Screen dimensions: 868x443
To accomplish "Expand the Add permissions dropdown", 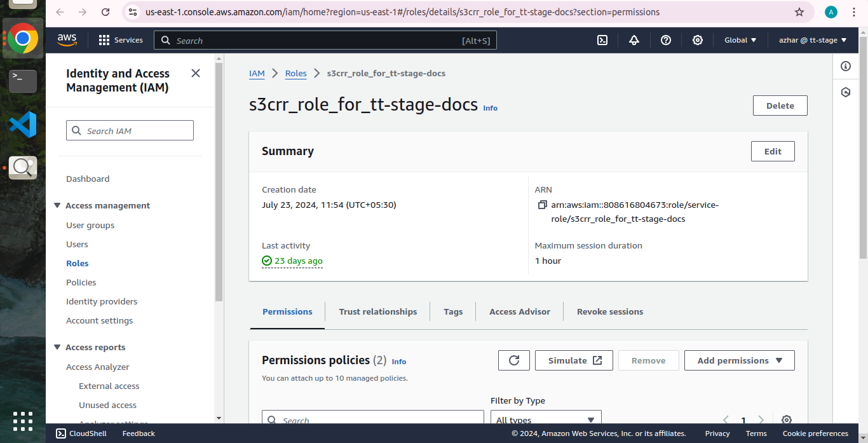I will 739,360.
